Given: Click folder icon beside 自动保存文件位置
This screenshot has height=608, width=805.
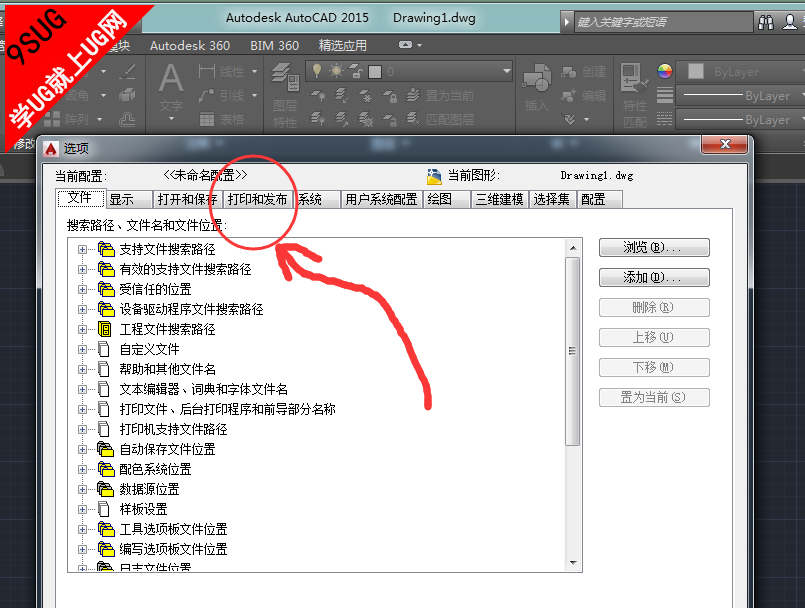Looking at the screenshot, I should (106, 449).
